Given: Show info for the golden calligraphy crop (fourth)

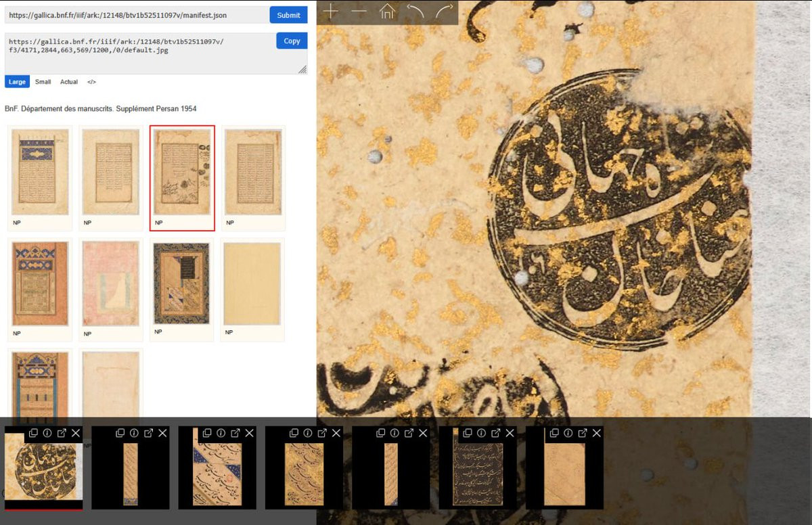Looking at the screenshot, I should [308, 433].
